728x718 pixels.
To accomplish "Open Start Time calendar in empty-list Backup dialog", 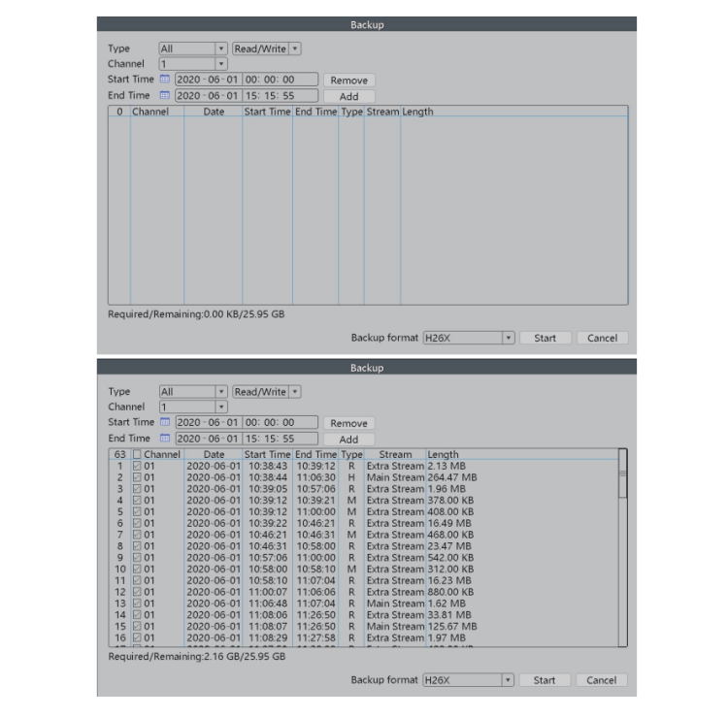I will coord(164,79).
